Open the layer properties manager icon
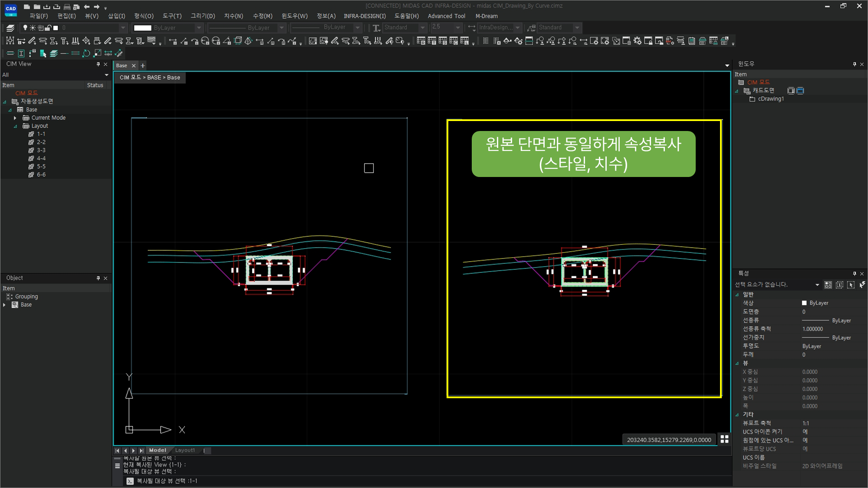Screen dimensions: 868x488 pyautogui.click(x=10, y=28)
